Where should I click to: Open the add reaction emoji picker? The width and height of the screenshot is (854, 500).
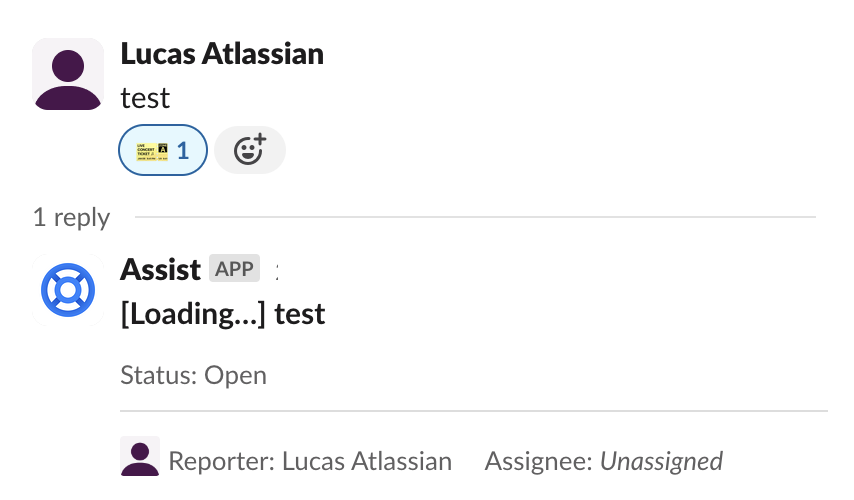249,151
